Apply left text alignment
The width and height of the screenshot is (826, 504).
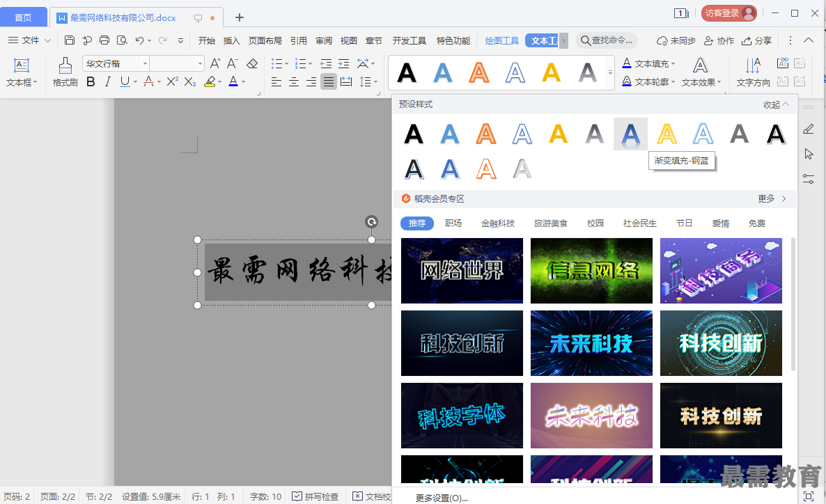pos(276,81)
